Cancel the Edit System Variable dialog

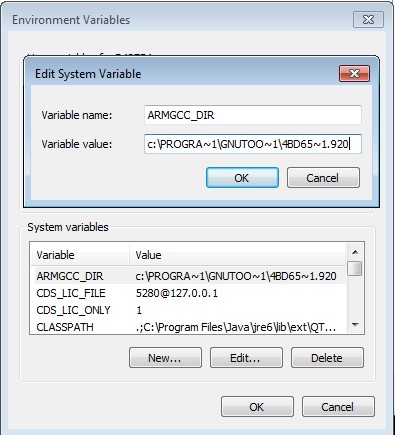(323, 178)
